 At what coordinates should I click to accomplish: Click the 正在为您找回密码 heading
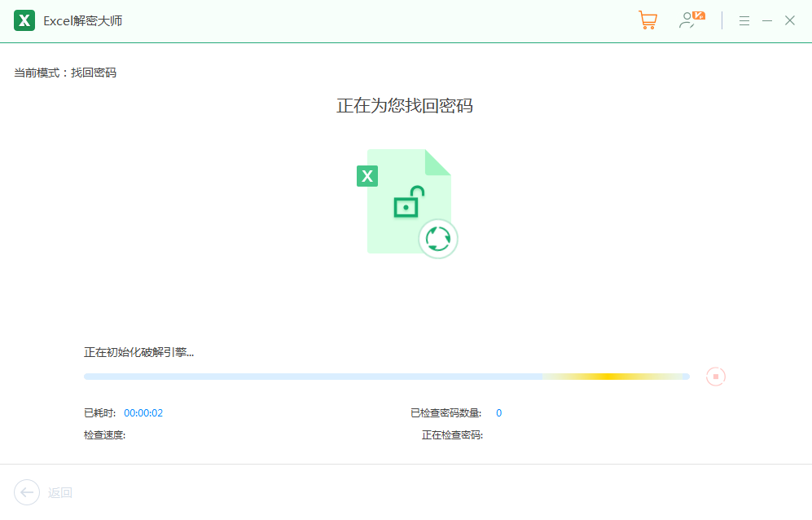(405, 106)
